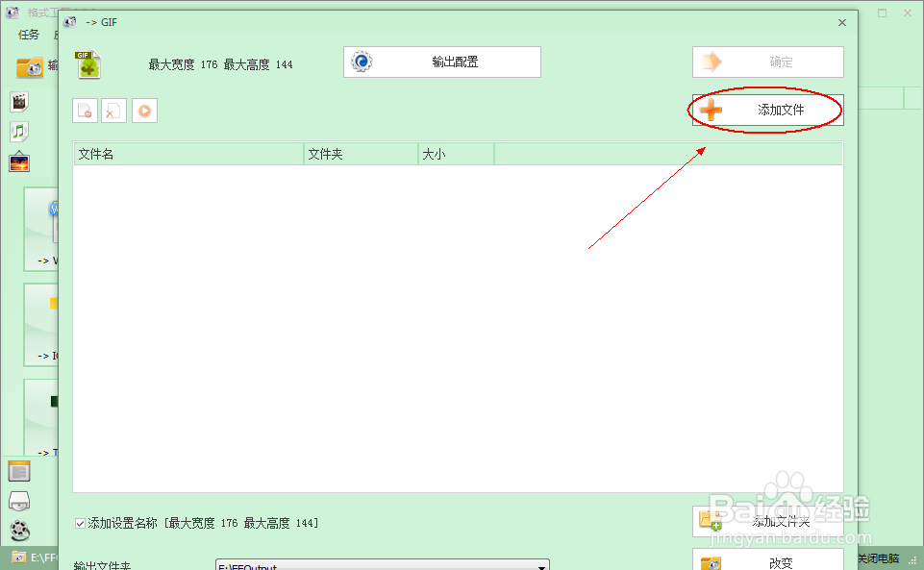The width and height of the screenshot is (924, 570).
Task: Click the clear file list icon
Action: pos(112,111)
